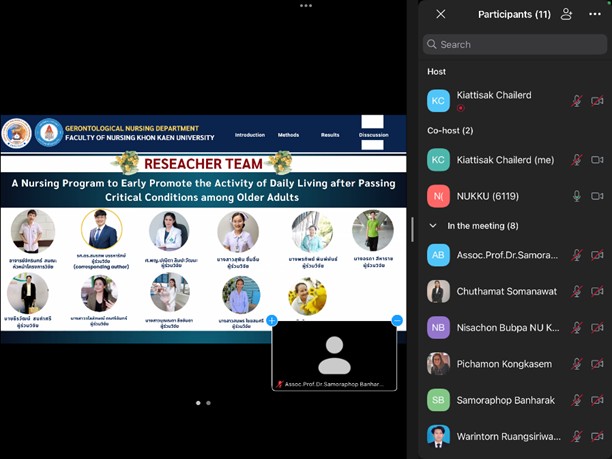612x459 pixels.
Task: Minimize the self-view thumbnail with minus button
Action: click(397, 320)
